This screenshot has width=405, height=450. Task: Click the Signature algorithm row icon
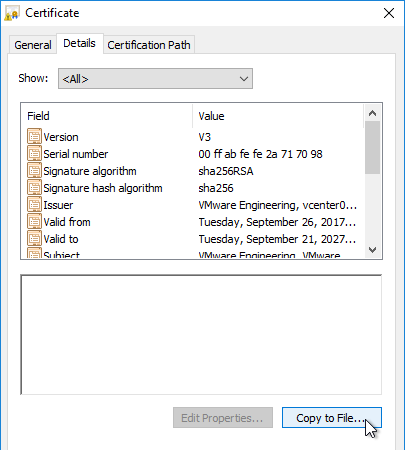click(34, 171)
